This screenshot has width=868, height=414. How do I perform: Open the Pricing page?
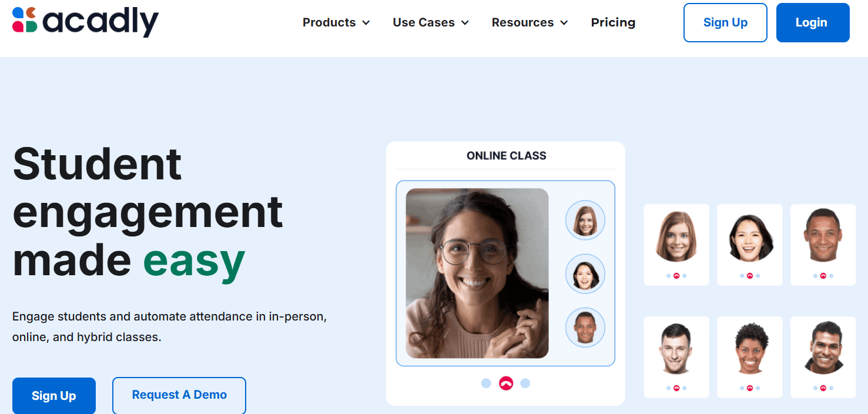[x=613, y=22]
